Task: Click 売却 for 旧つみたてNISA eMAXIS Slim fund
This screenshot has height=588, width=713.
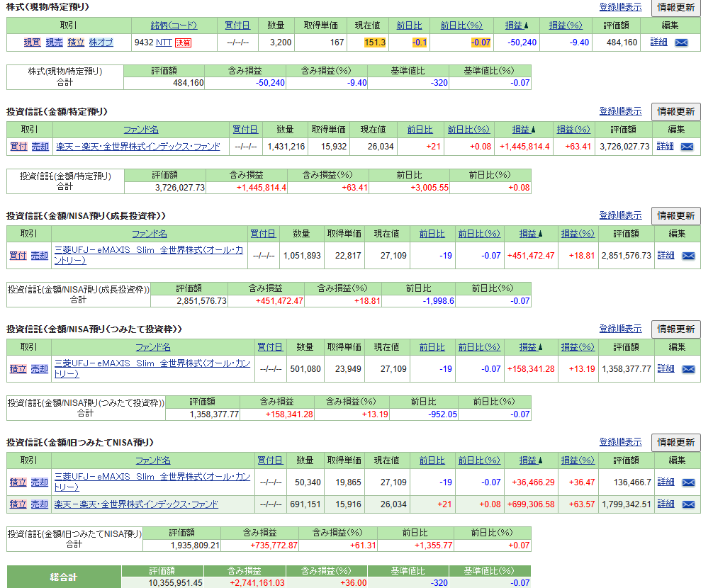Action: [x=40, y=482]
